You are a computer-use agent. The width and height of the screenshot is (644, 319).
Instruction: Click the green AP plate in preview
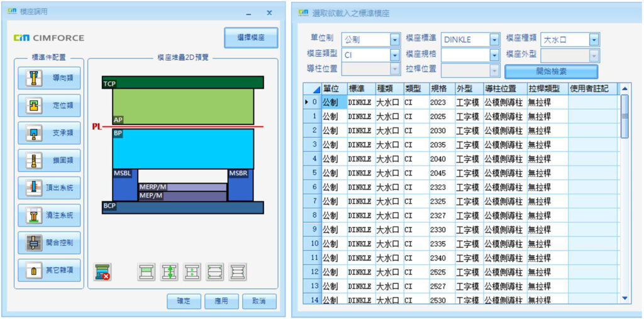pyautogui.click(x=182, y=106)
